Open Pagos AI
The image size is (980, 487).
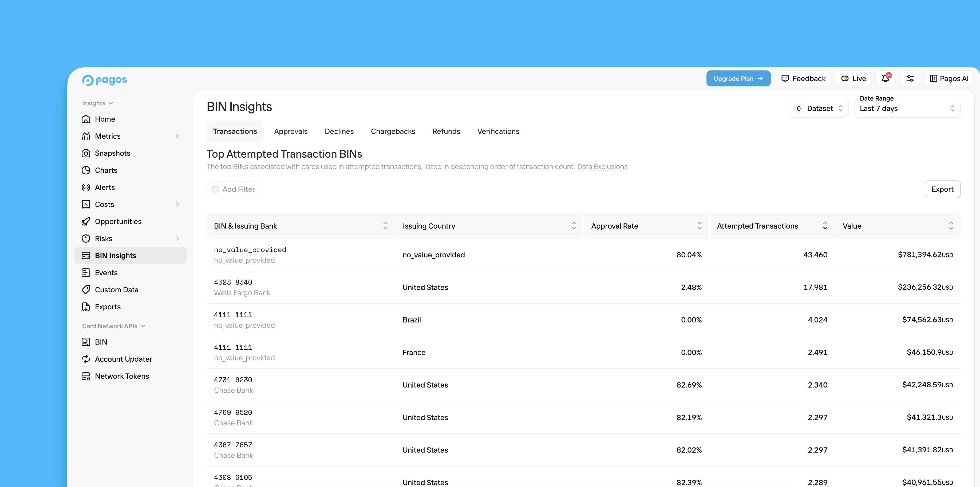[x=949, y=78]
